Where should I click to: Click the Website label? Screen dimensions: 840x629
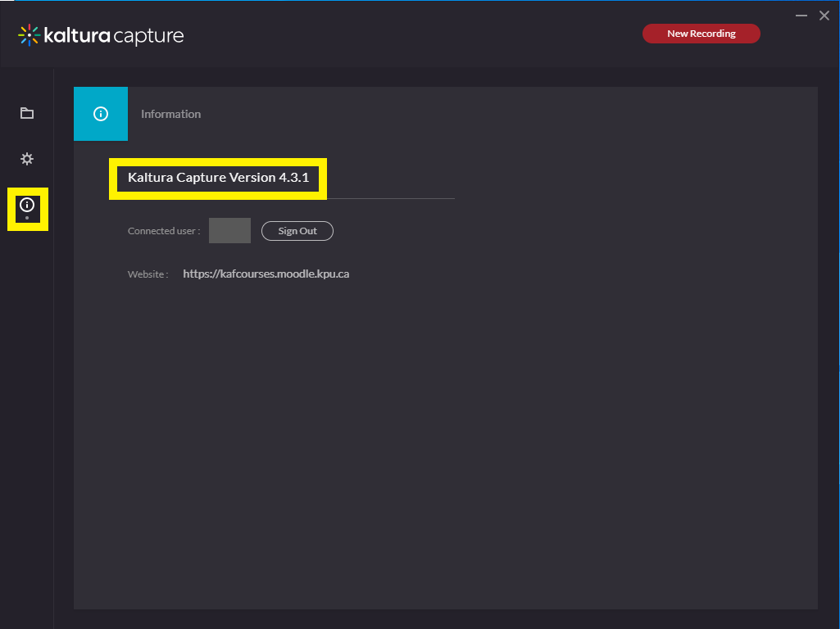coord(148,274)
